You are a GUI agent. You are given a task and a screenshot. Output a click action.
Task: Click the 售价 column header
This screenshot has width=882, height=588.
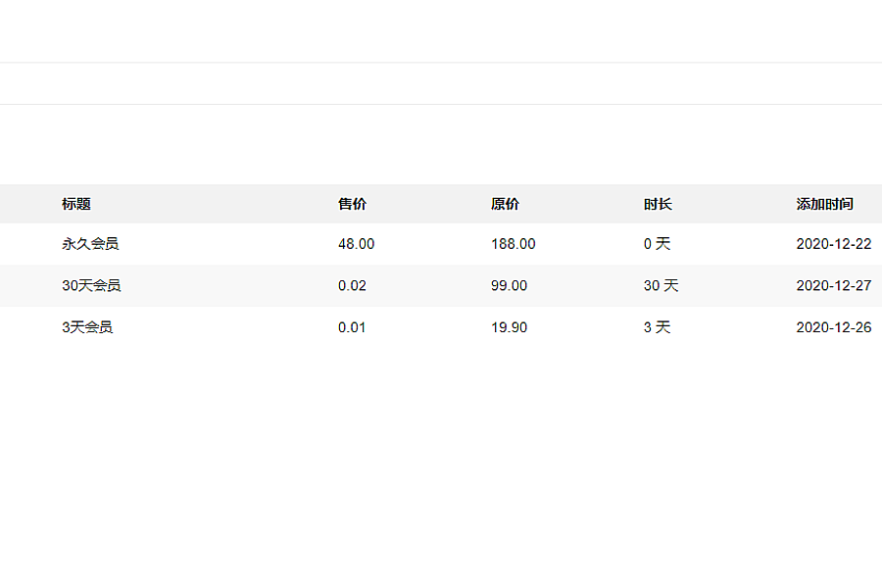[x=352, y=204]
